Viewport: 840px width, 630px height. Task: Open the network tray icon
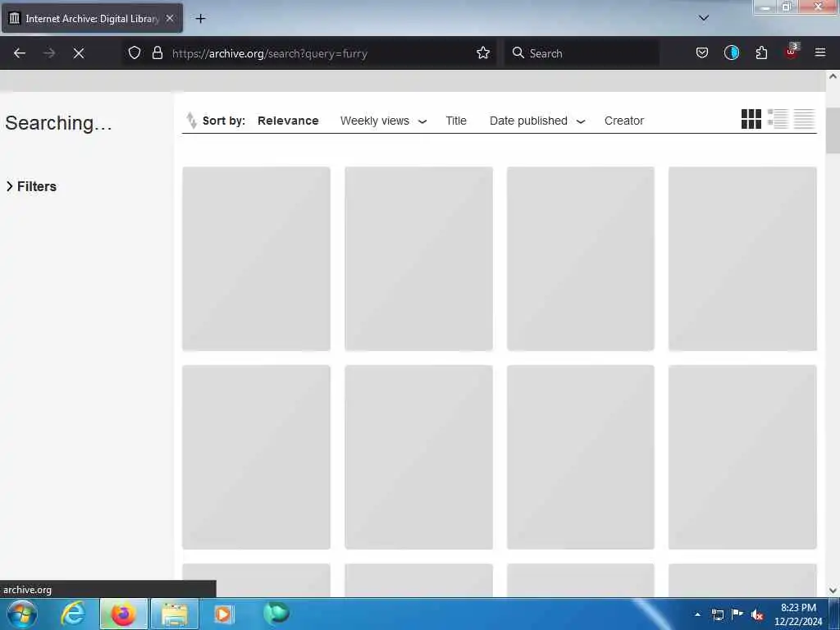click(x=717, y=614)
